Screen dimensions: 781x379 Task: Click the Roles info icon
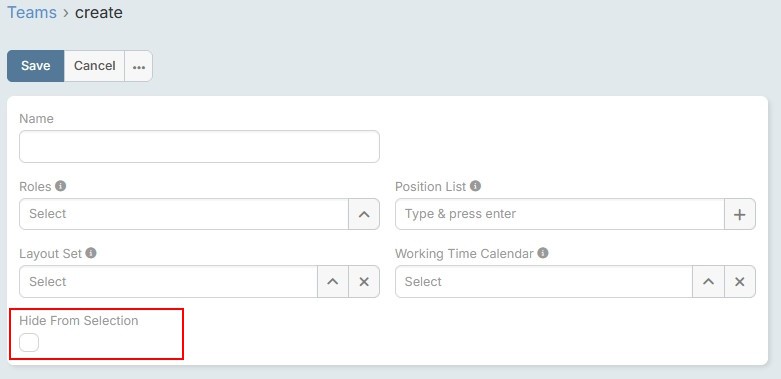61,186
